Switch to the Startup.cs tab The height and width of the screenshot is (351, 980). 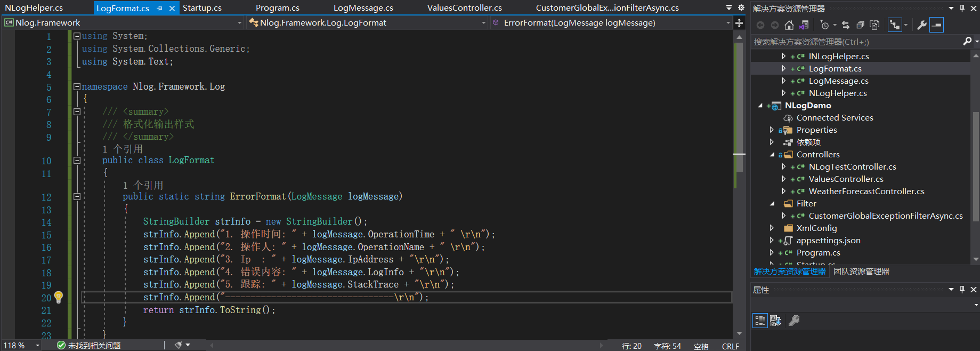point(202,8)
